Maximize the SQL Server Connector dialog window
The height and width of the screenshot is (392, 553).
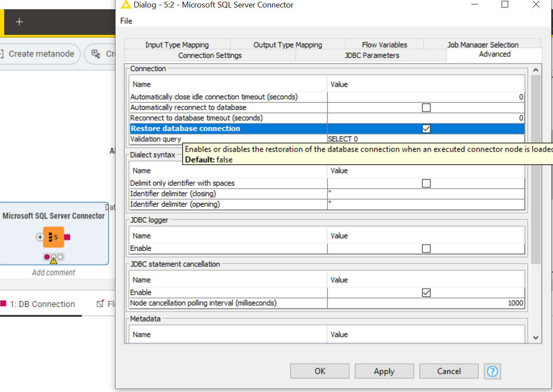[505, 4]
